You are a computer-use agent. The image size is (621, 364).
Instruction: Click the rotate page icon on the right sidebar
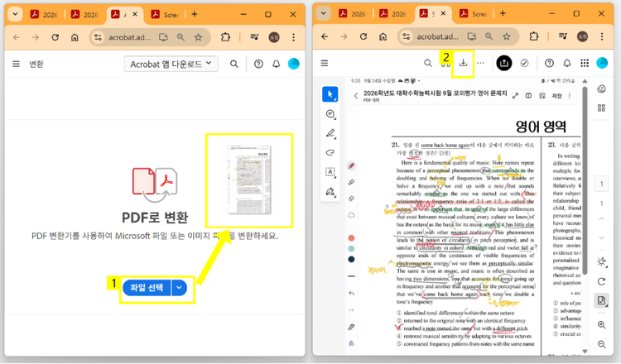pos(601,281)
